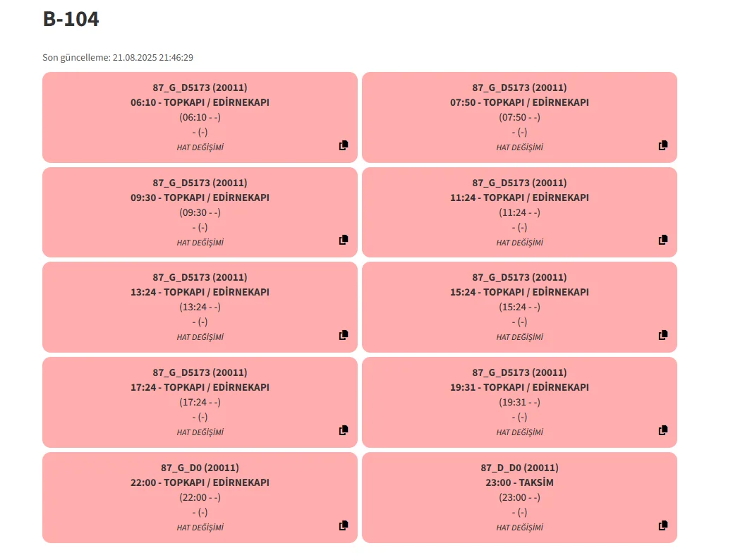Copy the 23:00 Taksim trip

pyautogui.click(x=663, y=525)
